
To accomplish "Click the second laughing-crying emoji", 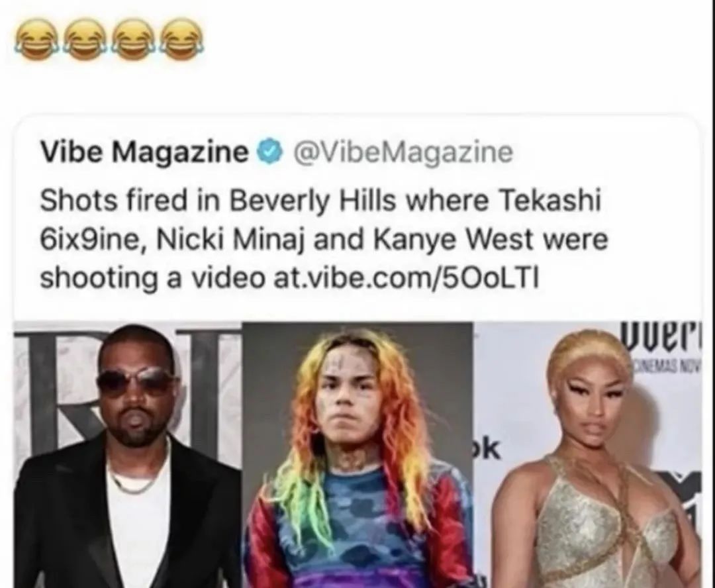I will pyautogui.click(x=84, y=40).
